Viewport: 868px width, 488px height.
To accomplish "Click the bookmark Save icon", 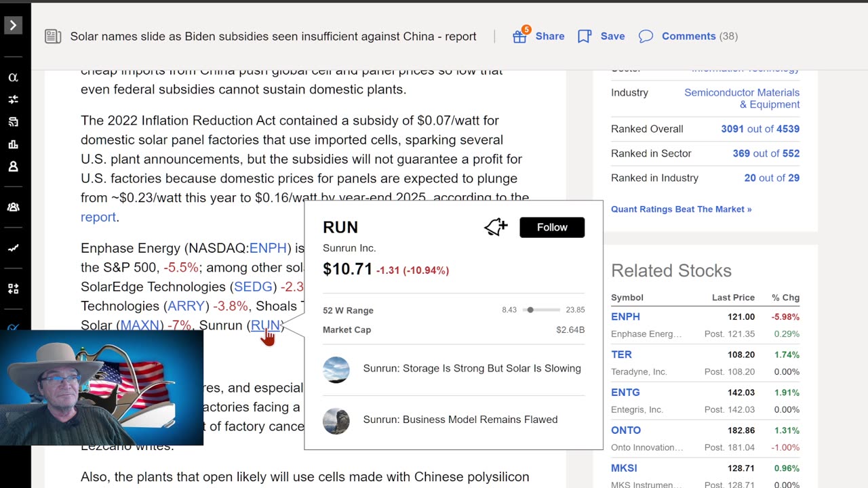I will tap(585, 37).
